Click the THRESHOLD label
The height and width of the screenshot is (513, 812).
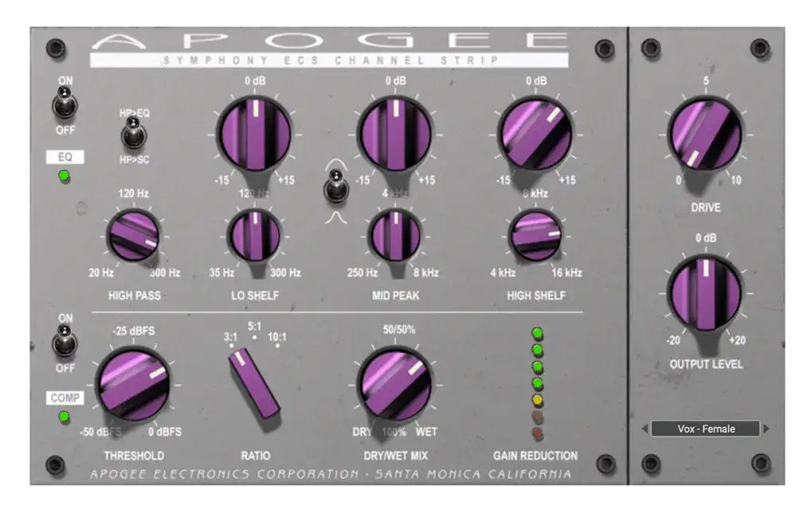click(134, 456)
